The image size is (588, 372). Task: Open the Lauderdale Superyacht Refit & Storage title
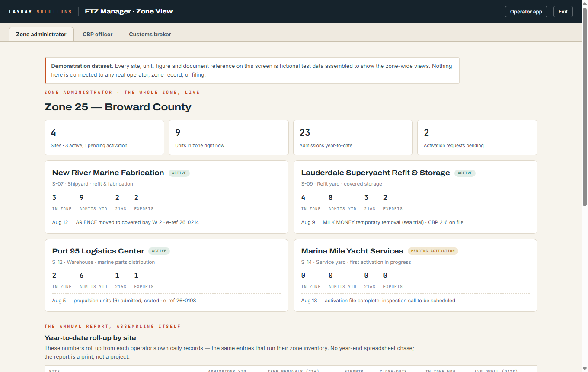pos(375,173)
